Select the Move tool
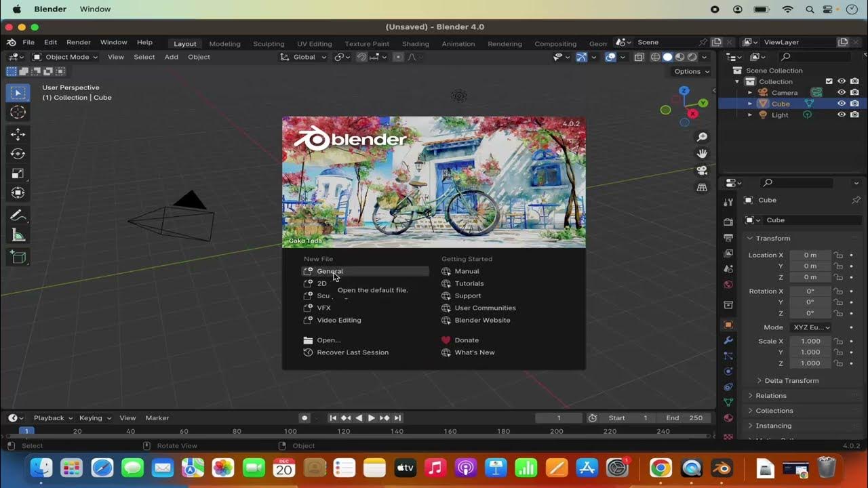This screenshot has height=488, width=868. pos(18,135)
